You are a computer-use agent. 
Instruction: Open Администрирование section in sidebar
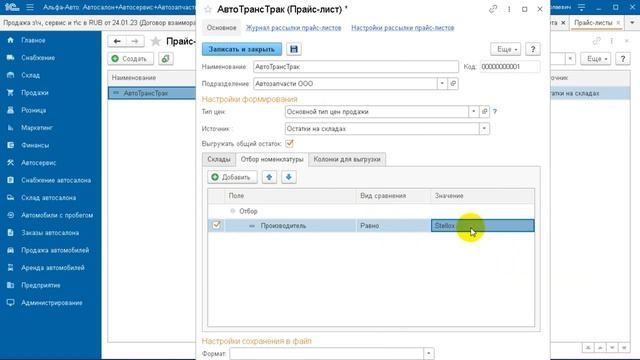(52, 303)
